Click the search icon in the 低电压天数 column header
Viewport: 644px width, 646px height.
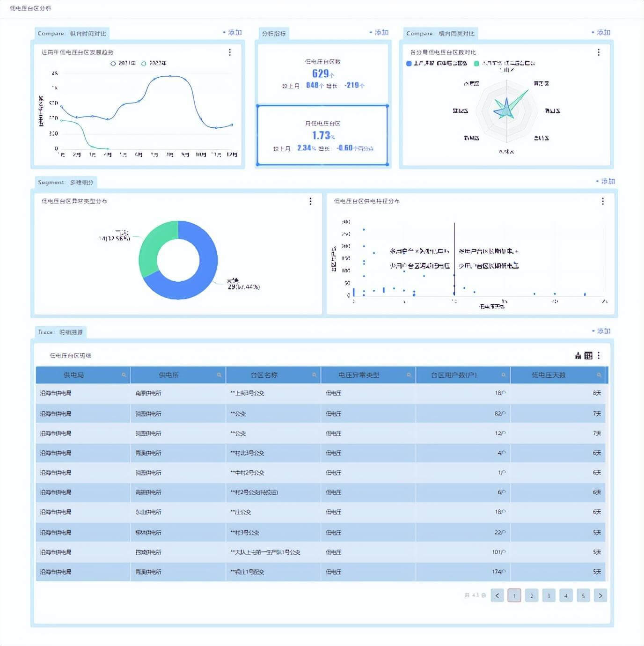point(599,375)
